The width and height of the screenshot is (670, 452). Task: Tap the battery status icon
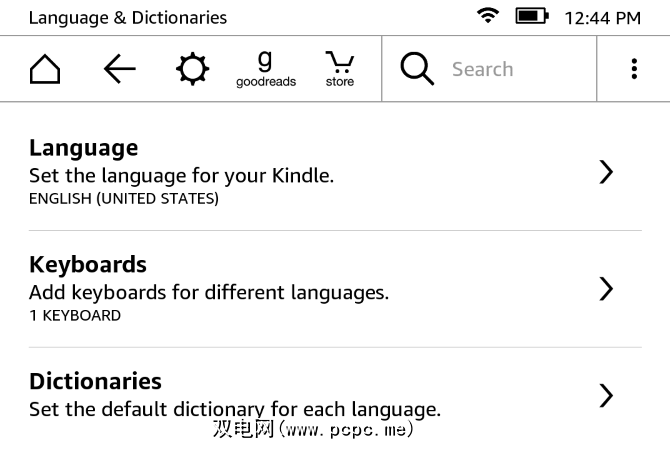(530, 16)
